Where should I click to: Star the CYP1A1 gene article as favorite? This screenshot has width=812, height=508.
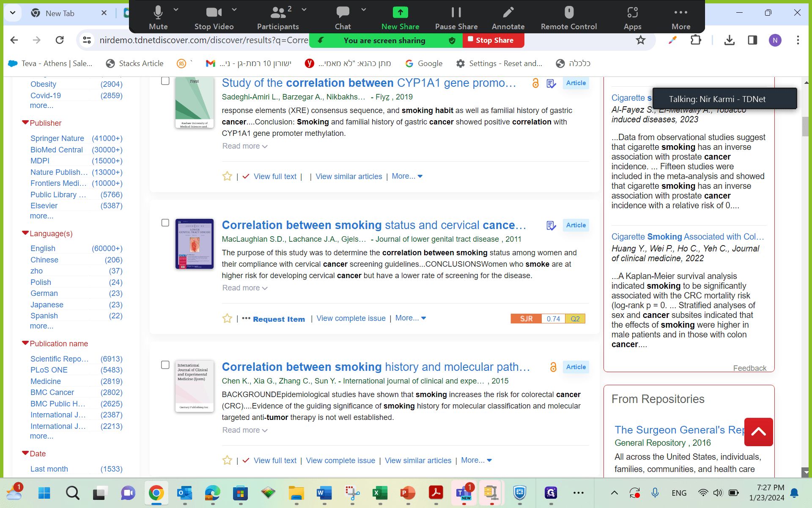227,177
